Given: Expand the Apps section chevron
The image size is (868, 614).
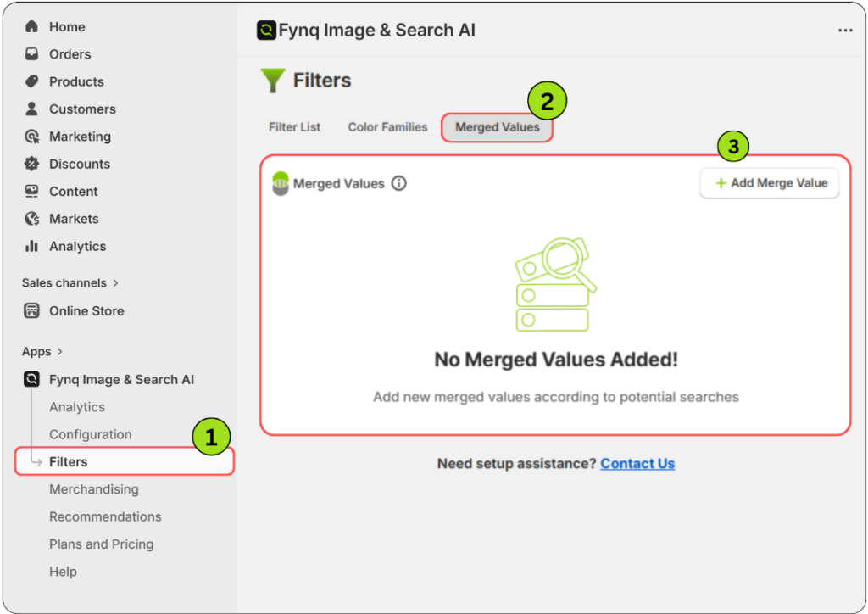Looking at the screenshot, I should click(x=60, y=352).
